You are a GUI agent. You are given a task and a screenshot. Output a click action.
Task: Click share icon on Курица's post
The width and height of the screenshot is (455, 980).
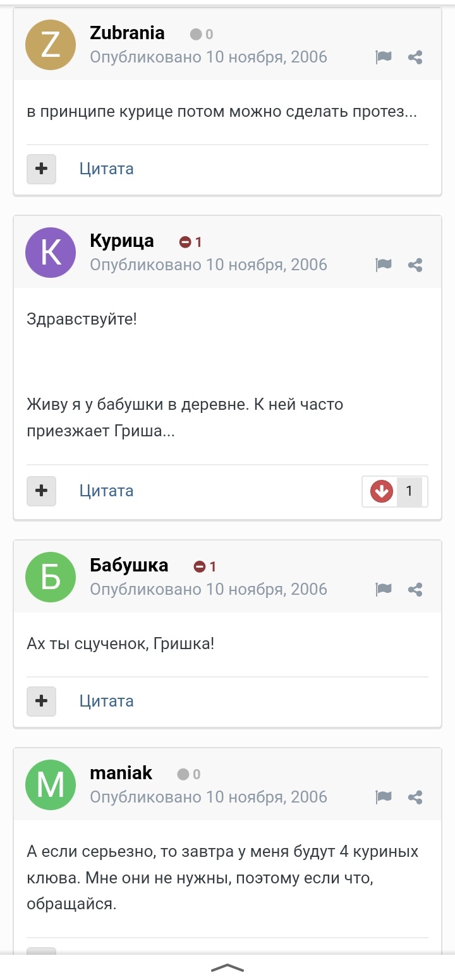(x=415, y=265)
